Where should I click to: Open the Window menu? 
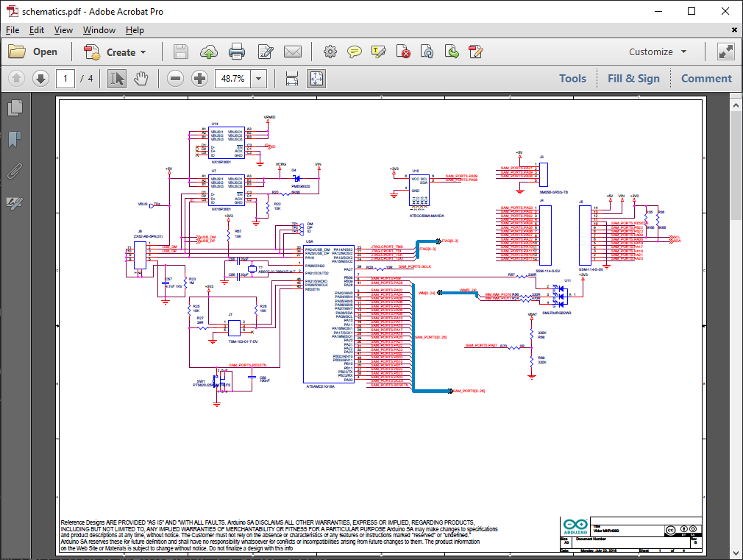(x=99, y=30)
